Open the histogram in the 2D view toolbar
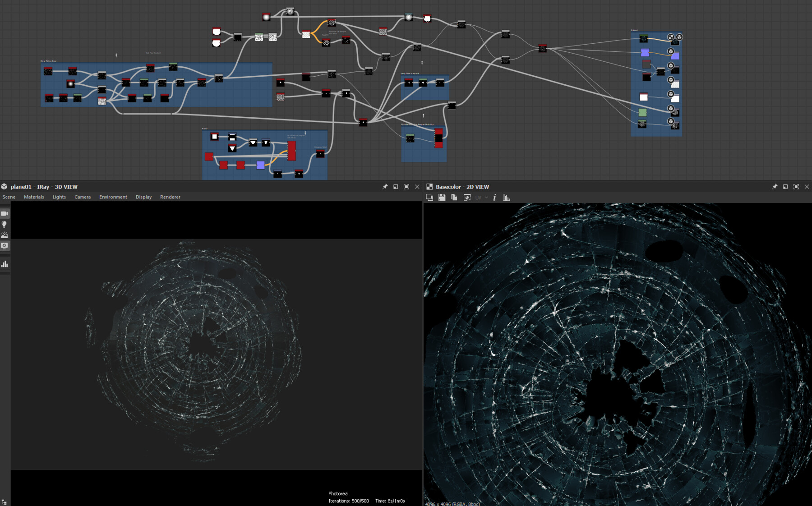812x506 pixels. coord(507,198)
